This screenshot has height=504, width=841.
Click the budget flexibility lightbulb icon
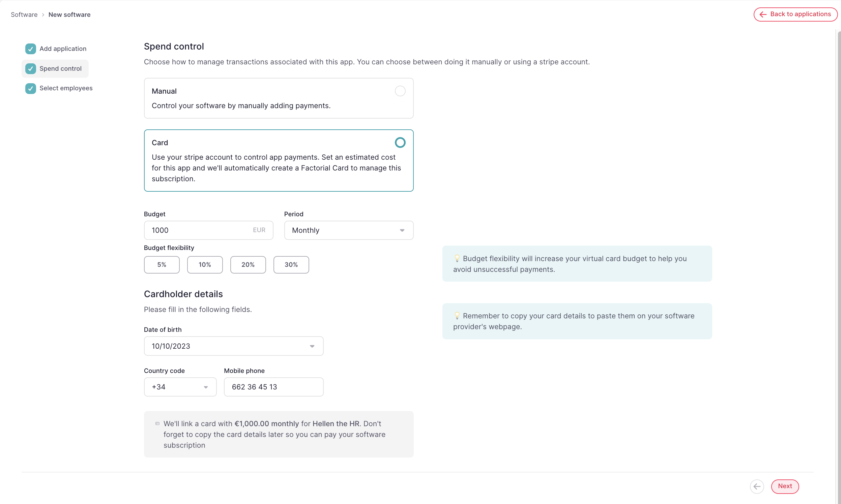(457, 258)
